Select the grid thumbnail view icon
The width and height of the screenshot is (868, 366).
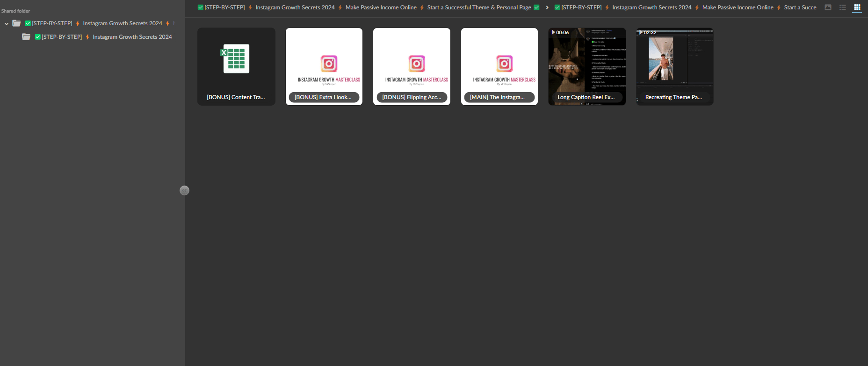tap(857, 7)
